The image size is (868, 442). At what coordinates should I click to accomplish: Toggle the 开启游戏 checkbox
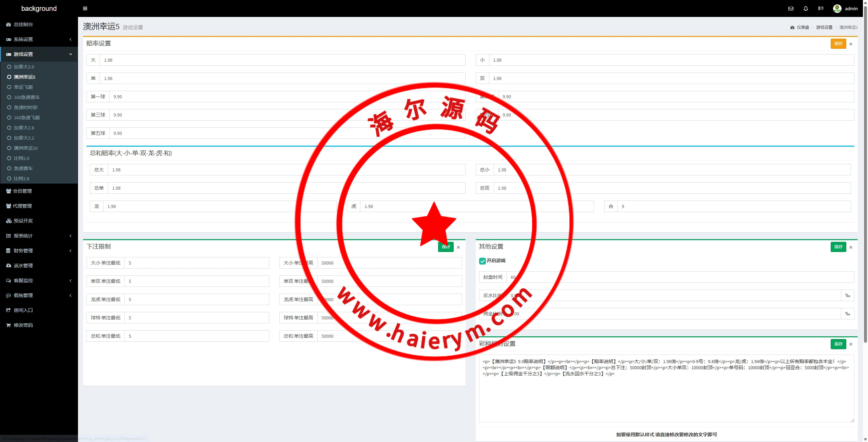pos(482,261)
